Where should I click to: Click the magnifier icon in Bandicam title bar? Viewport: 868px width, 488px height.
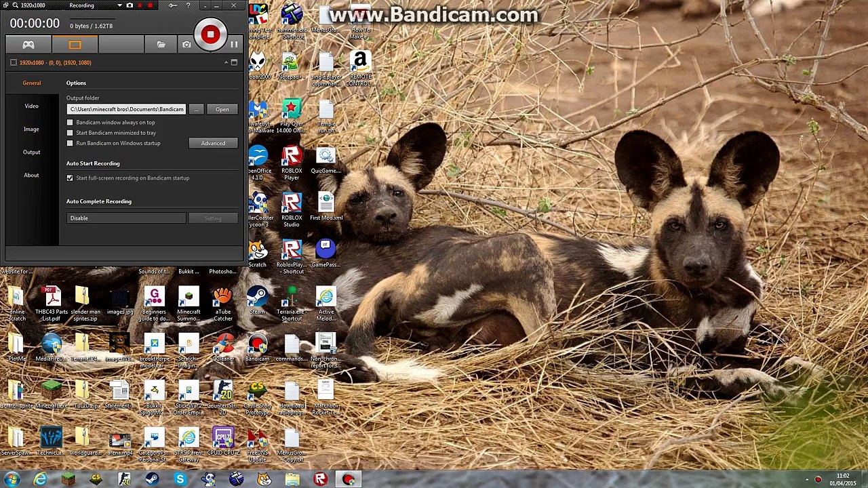click(15, 5)
